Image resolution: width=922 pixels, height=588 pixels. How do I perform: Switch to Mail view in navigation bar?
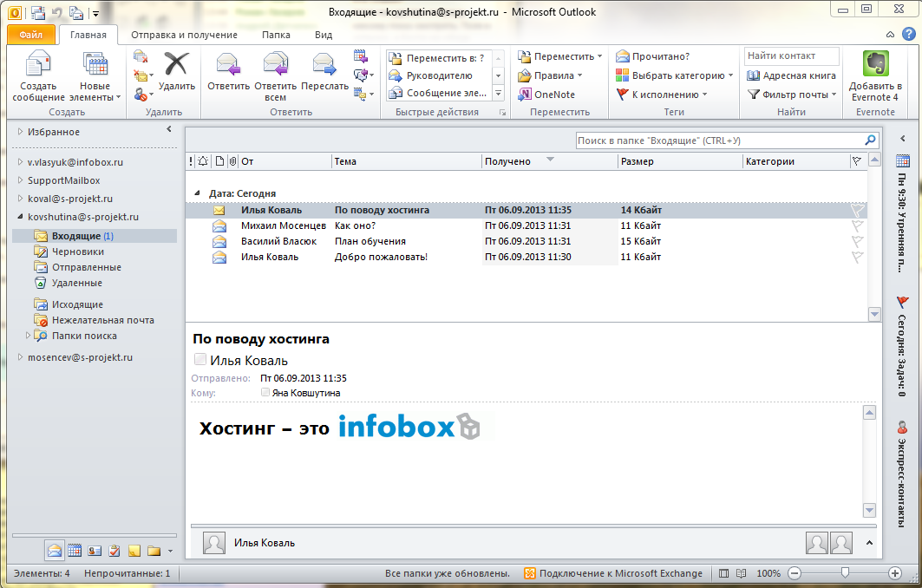(55, 551)
